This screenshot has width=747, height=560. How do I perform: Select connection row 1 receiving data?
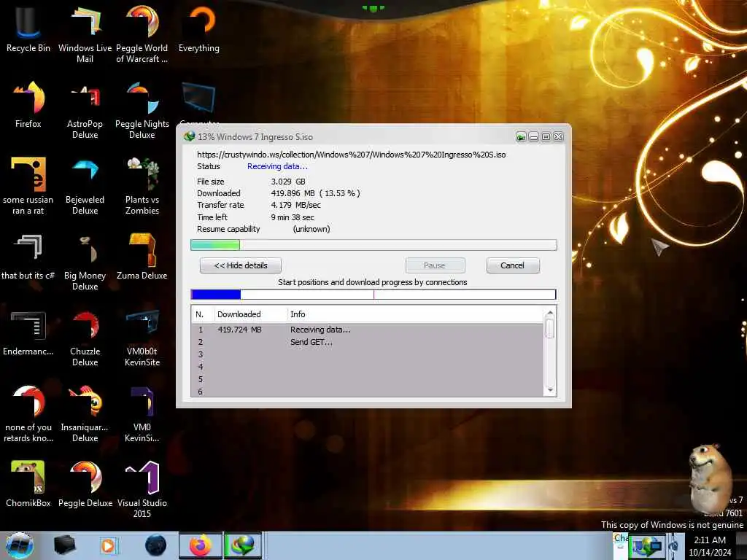[368, 330]
